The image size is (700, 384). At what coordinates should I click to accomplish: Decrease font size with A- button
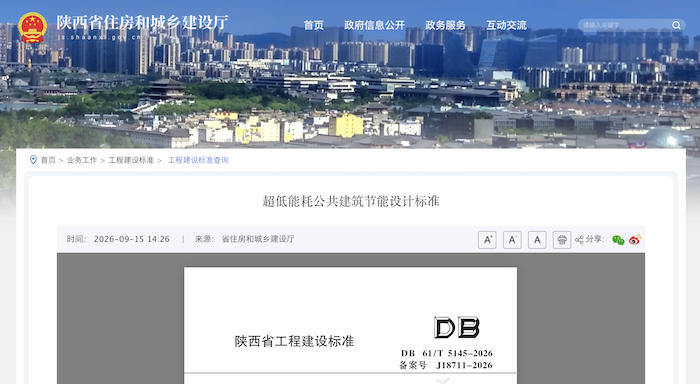pos(512,240)
